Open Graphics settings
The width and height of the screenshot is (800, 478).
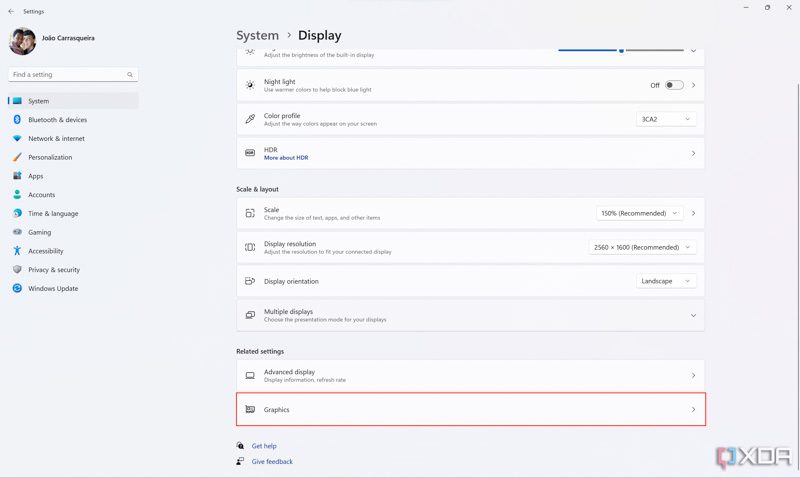(470, 409)
